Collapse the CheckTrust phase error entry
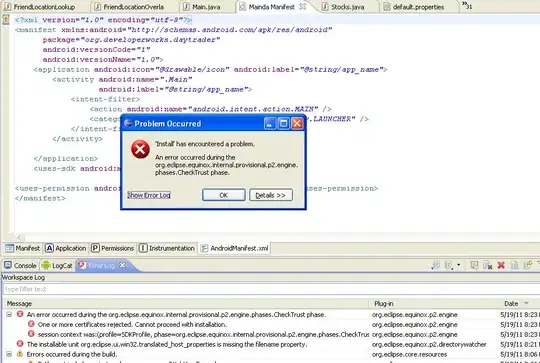 pos(9,314)
